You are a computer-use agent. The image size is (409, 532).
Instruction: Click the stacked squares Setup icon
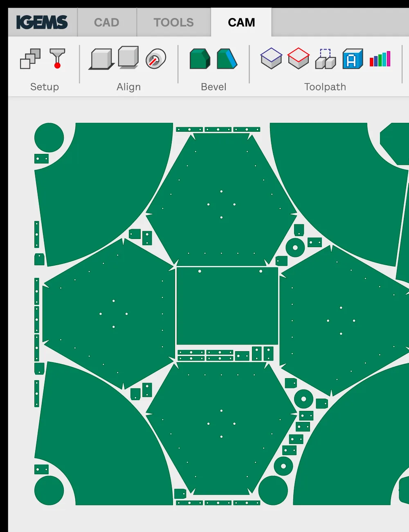point(30,59)
